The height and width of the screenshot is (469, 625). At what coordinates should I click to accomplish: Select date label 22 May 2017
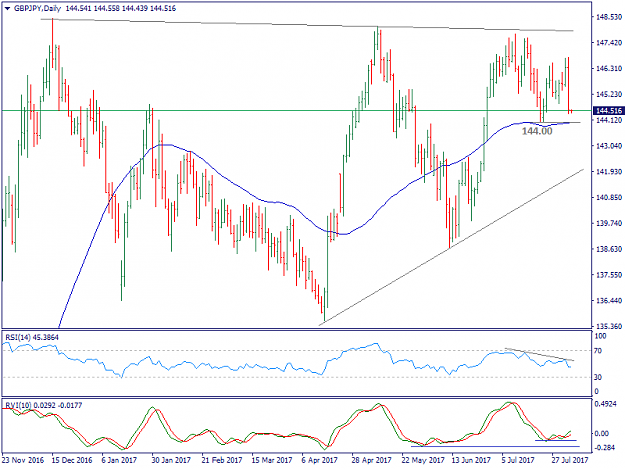point(423,460)
